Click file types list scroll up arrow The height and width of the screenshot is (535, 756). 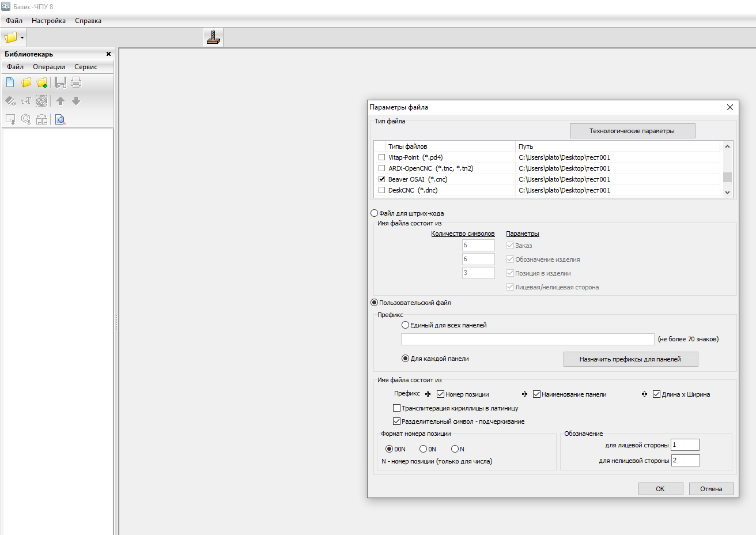point(727,146)
